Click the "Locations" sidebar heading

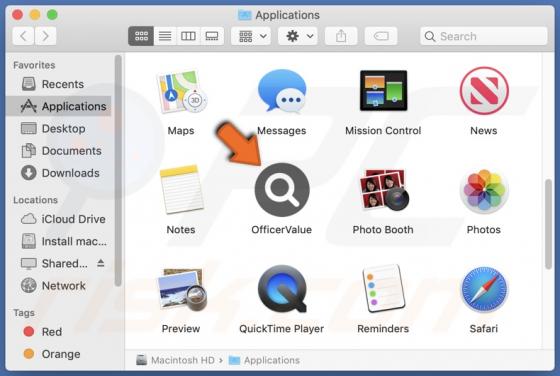pos(35,200)
